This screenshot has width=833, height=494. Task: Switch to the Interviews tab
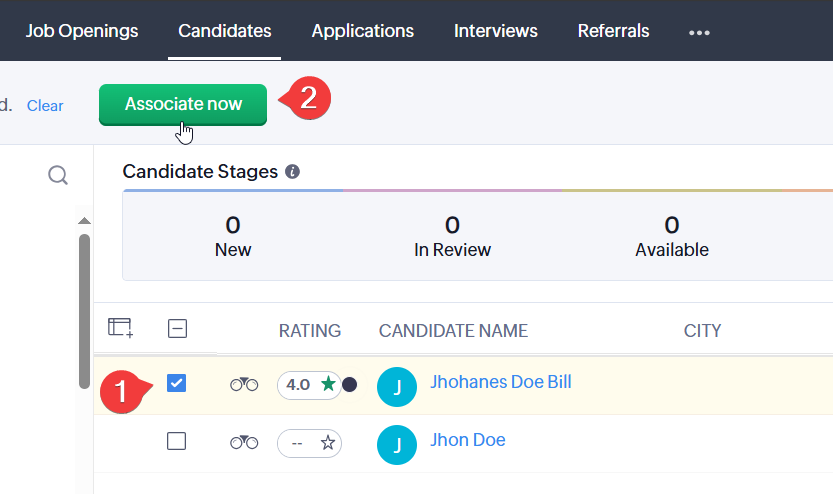(x=495, y=31)
